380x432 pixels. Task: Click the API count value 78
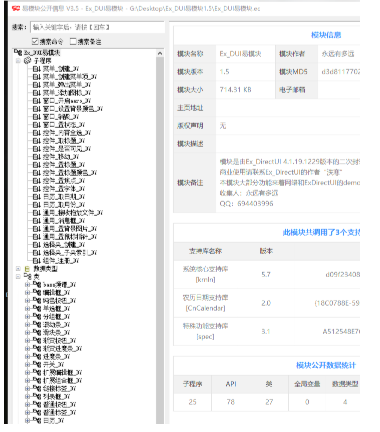coord(231,402)
